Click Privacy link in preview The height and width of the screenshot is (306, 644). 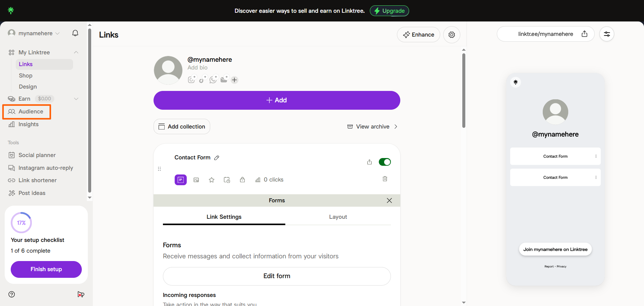point(562,266)
